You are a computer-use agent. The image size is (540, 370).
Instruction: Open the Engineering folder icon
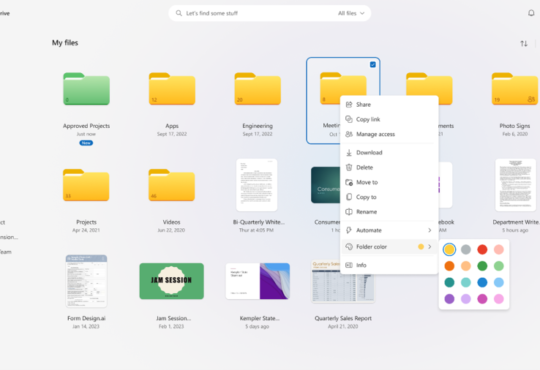click(258, 89)
